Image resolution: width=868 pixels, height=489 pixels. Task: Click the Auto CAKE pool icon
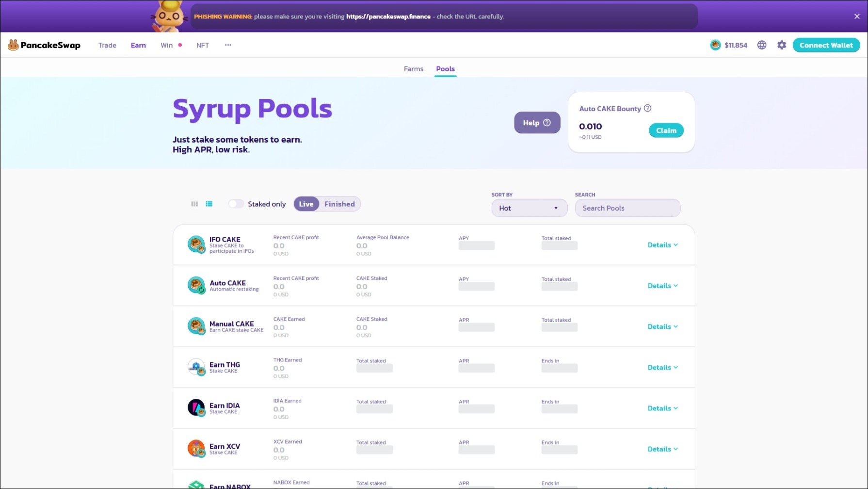point(196,285)
